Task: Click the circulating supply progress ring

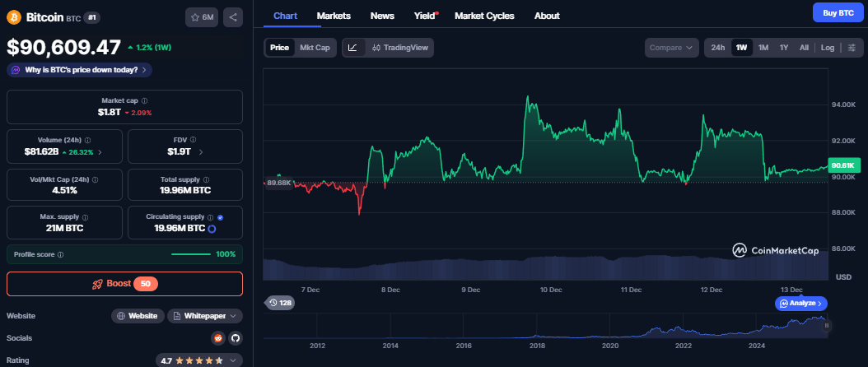Action: coord(212,228)
